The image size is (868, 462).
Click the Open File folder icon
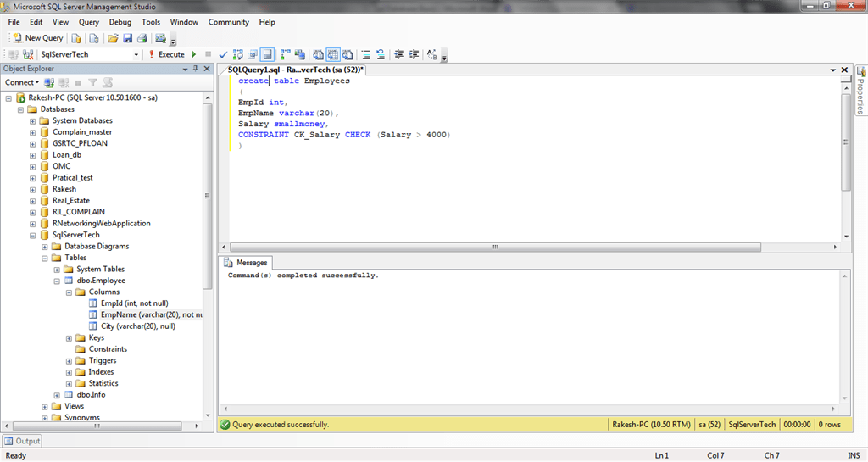113,38
